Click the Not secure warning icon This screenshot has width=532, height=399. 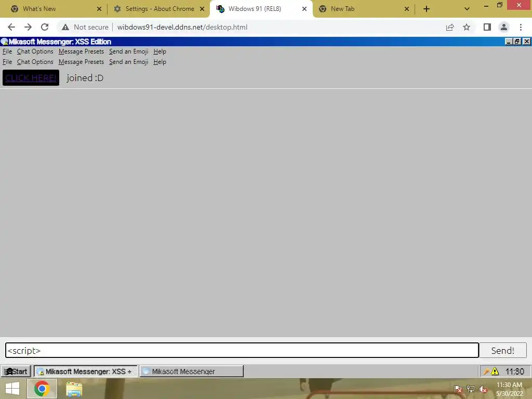65,27
